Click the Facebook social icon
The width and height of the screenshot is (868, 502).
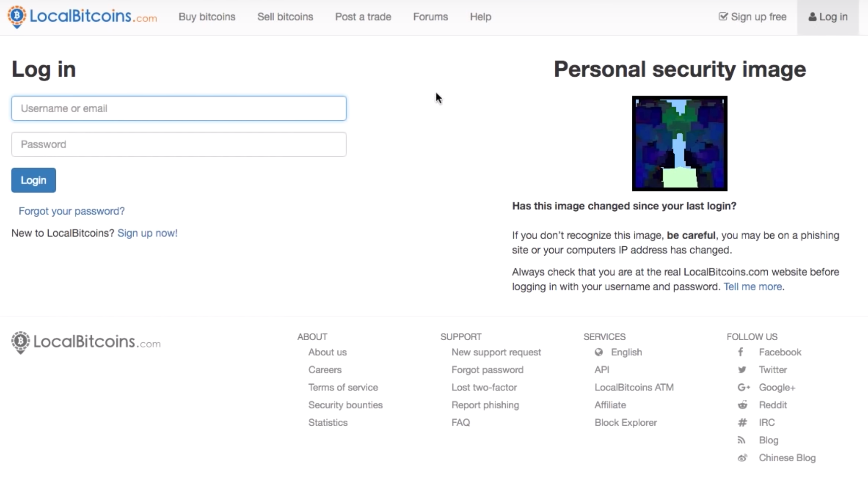741,352
